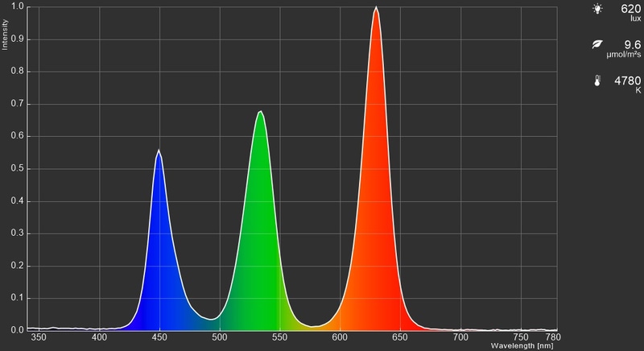
Task: Select the 620 lux reading
Action: [x=630, y=12]
